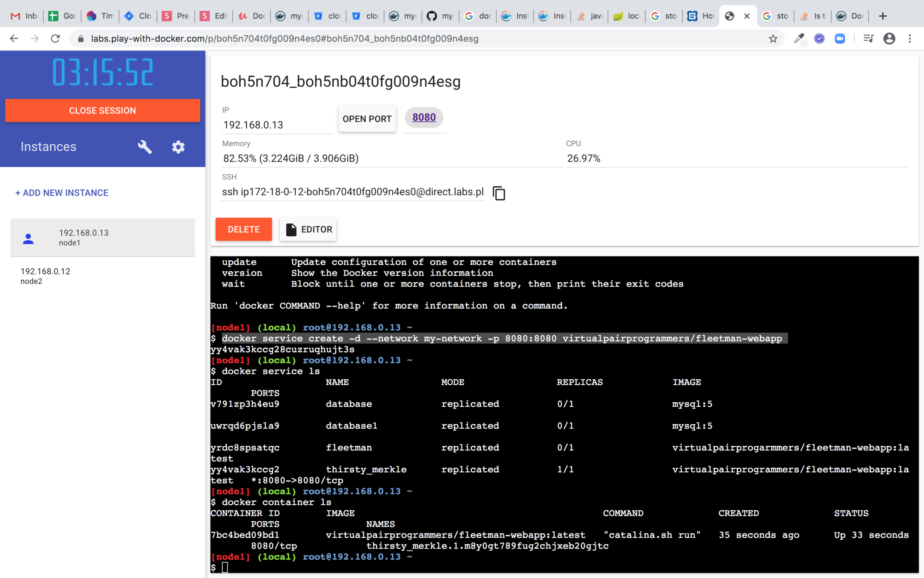Click the wrench icon beside Instances
924x578 pixels.
coord(145,147)
